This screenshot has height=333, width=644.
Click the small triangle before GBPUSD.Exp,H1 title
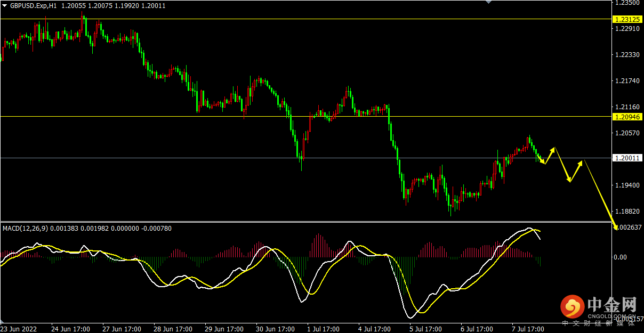[4, 6]
